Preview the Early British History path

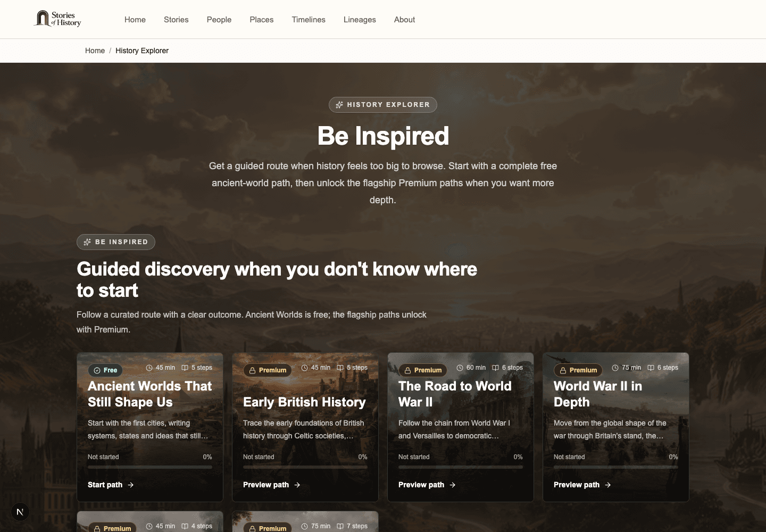[x=272, y=485]
